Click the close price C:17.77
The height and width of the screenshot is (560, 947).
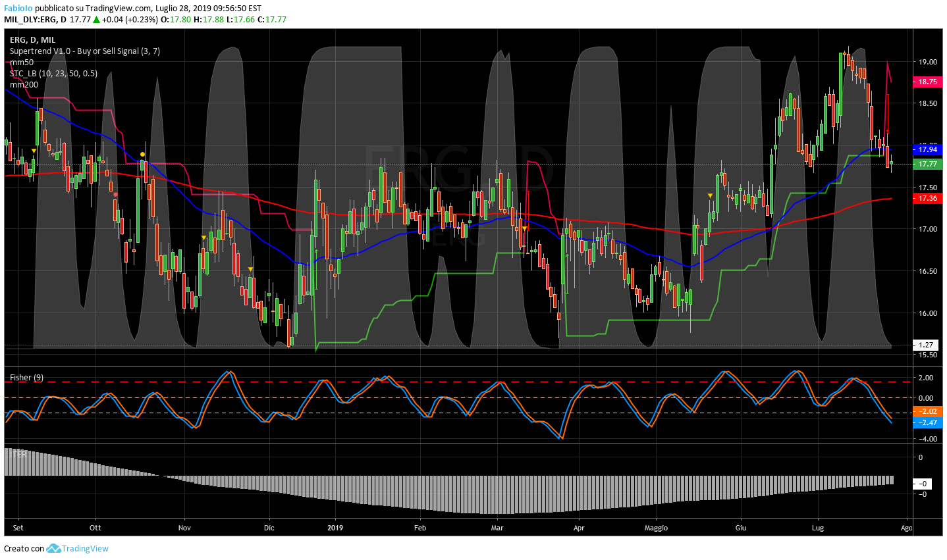(x=271, y=19)
